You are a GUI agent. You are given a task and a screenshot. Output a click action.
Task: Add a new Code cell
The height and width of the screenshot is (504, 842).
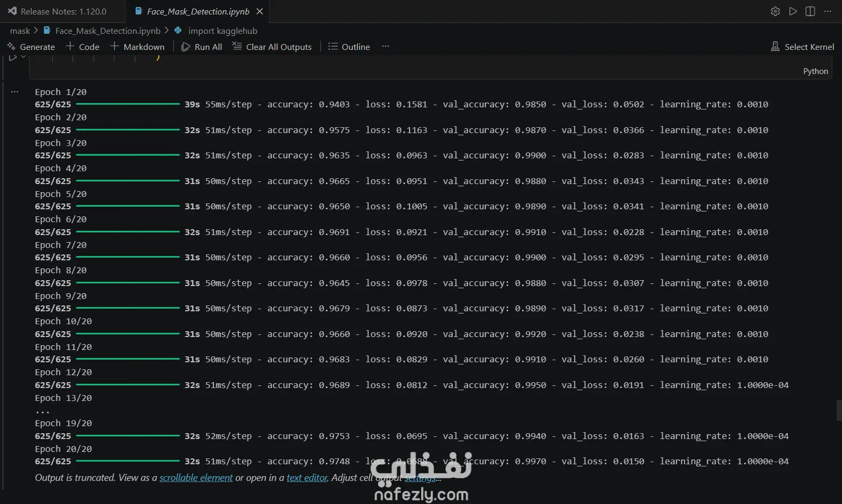click(x=83, y=47)
